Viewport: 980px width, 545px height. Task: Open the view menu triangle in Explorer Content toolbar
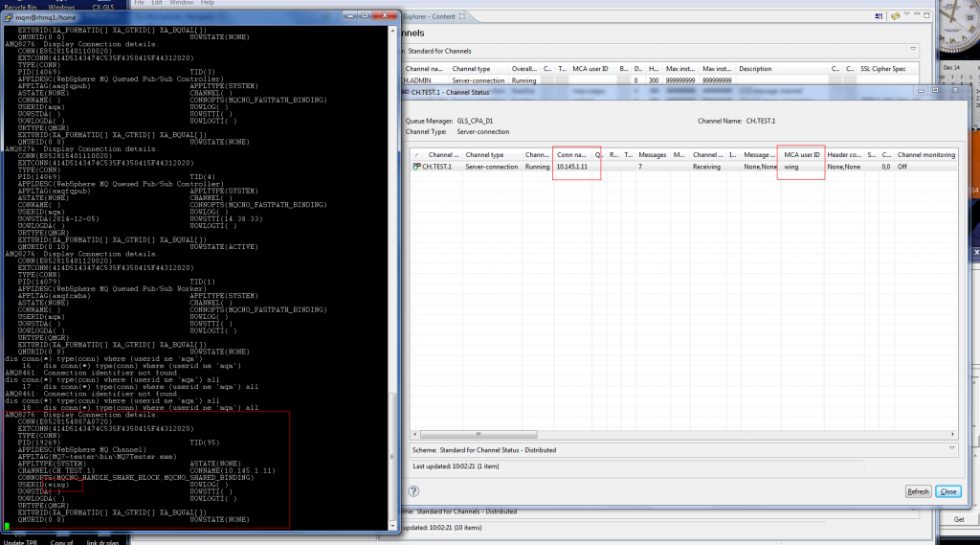[906, 15]
